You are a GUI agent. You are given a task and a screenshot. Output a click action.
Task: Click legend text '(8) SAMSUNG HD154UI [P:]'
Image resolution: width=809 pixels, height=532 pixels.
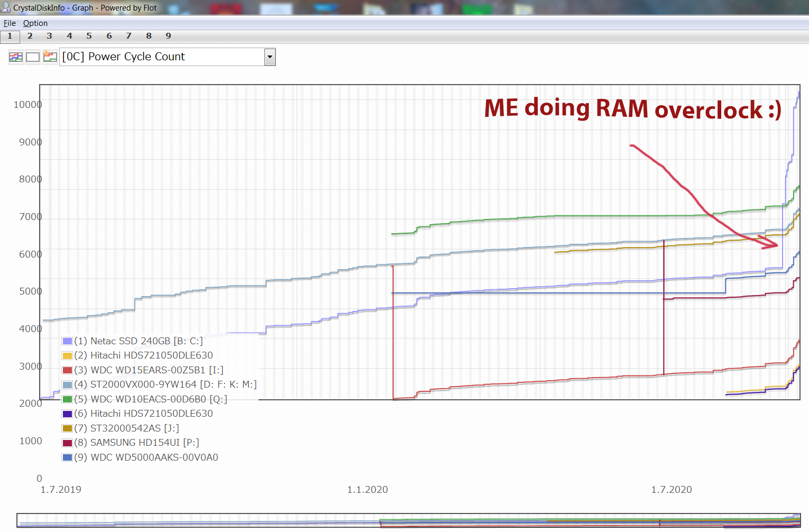137,443
